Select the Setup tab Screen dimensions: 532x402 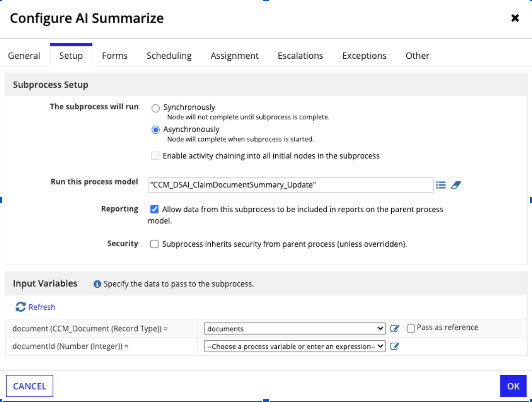[x=71, y=56]
